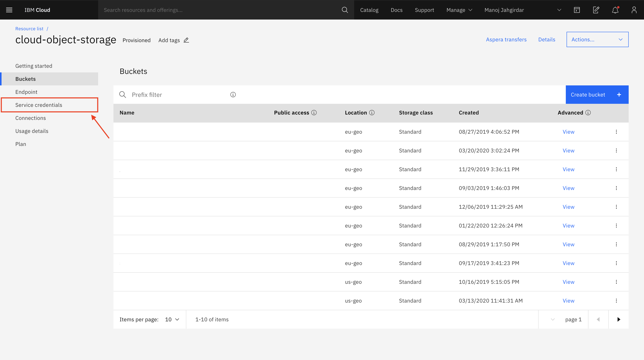Image resolution: width=644 pixels, height=360 pixels.
Task: Open the user profile avatar icon
Action: click(634, 10)
